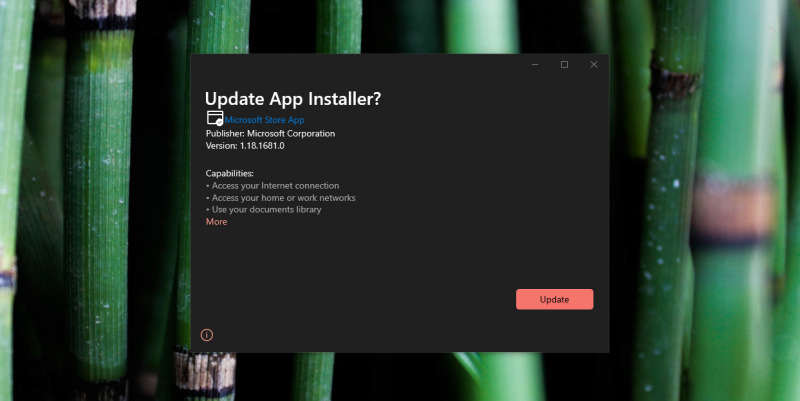Open the info circle icon
This screenshot has width=800, height=401.
tap(207, 335)
